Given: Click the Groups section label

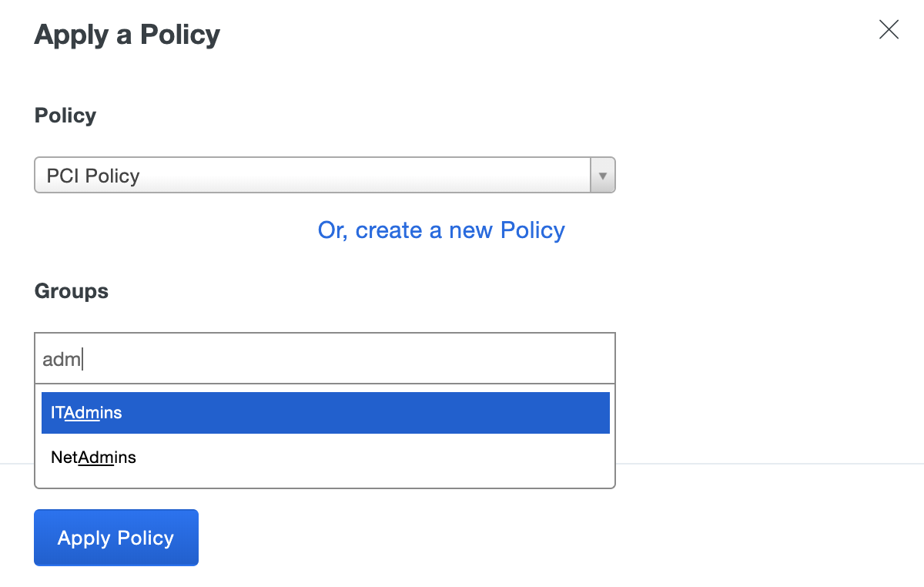Looking at the screenshot, I should click(71, 290).
